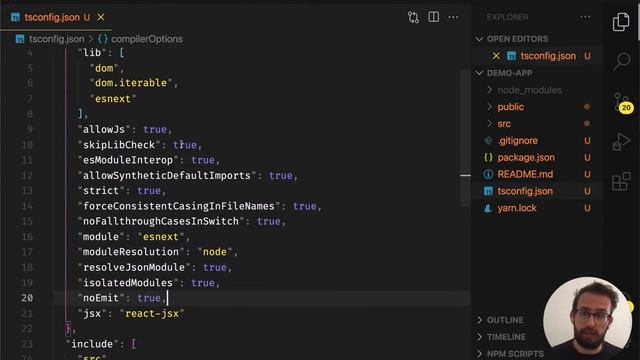Click the gear icon beside .gitignore
This screenshot has width=640, height=360.
tap(488, 141)
